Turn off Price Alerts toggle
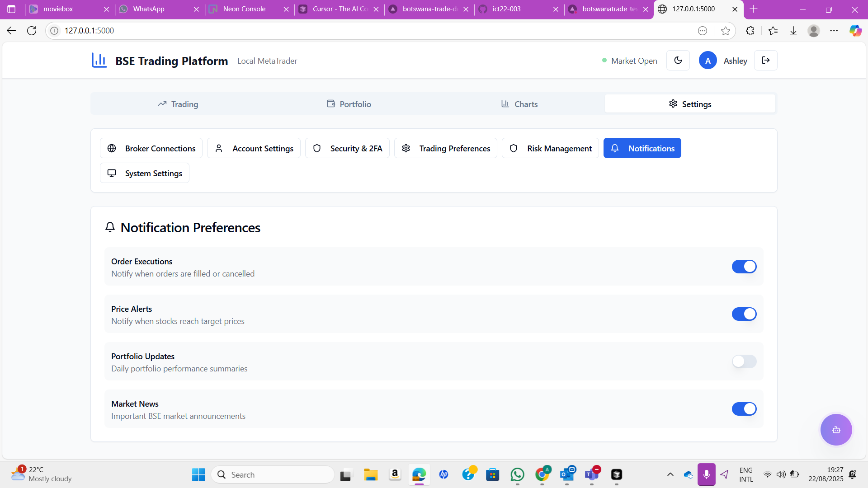868x488 pixels. click(x=744, y=314)
